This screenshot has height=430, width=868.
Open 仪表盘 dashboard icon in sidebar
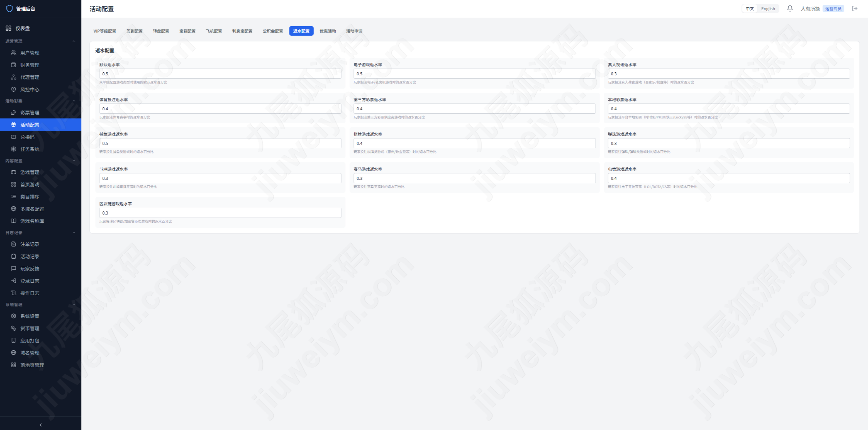pos(8,28)
